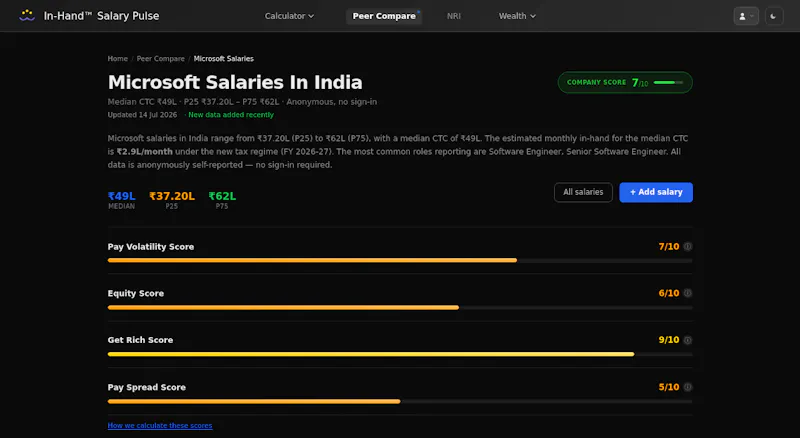
Task: Click the ₹37.20L P25 value
Action: (172, 196)
